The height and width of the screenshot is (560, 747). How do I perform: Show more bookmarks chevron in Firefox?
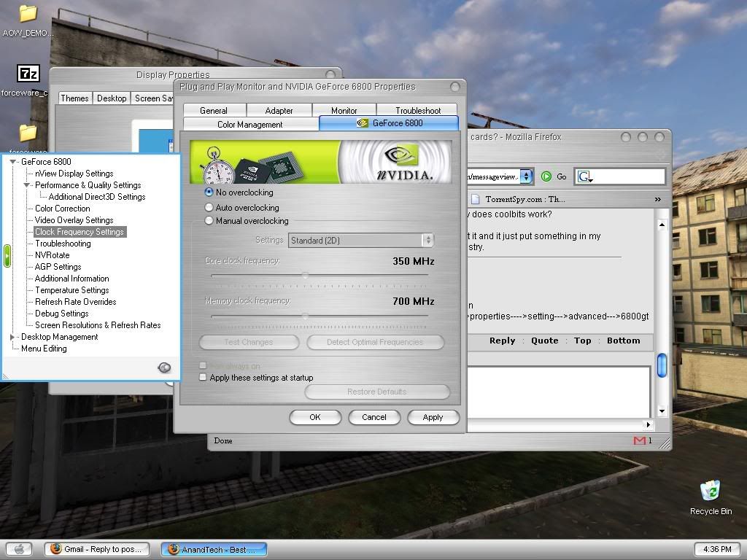pos(658,199)
